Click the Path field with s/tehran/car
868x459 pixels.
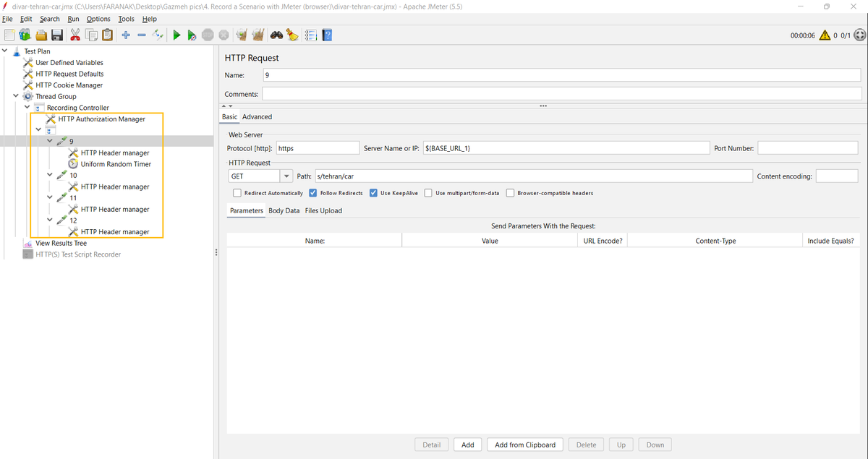[x=533, y=176]
